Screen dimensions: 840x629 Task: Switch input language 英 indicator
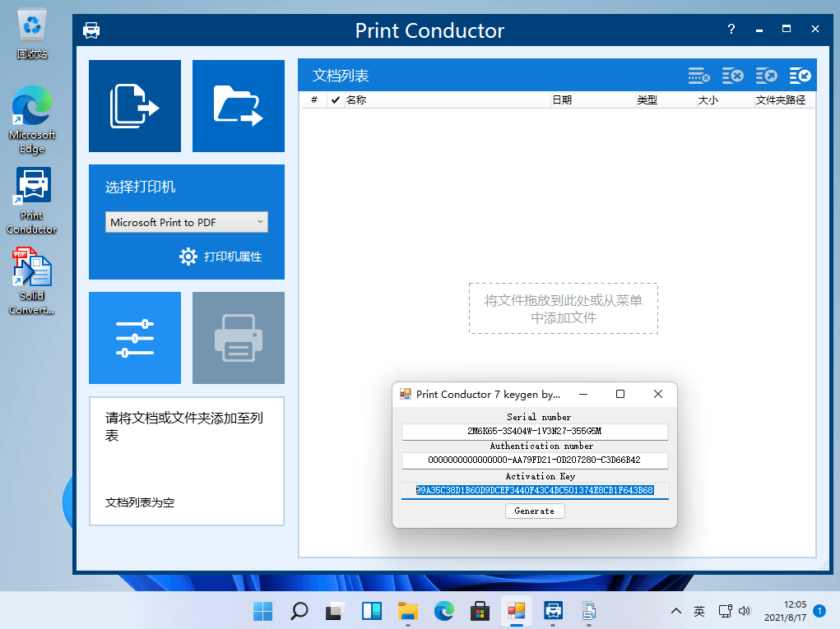[699, 611]
